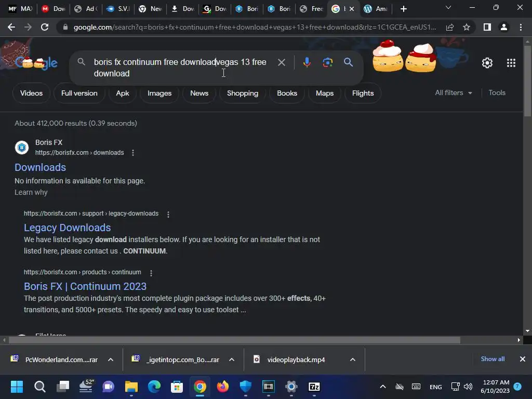Open Windows Start menu
The image size is (532, 399).
point(17,387)
